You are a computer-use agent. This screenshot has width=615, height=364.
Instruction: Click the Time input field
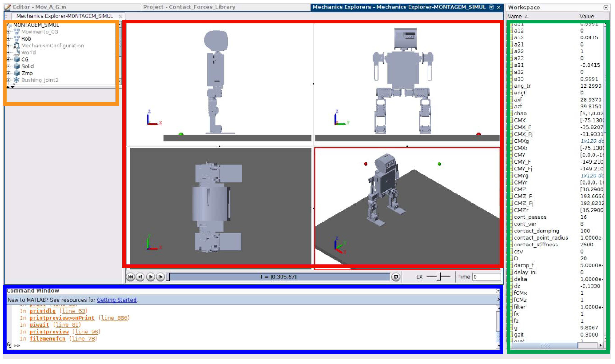point(486,277)
